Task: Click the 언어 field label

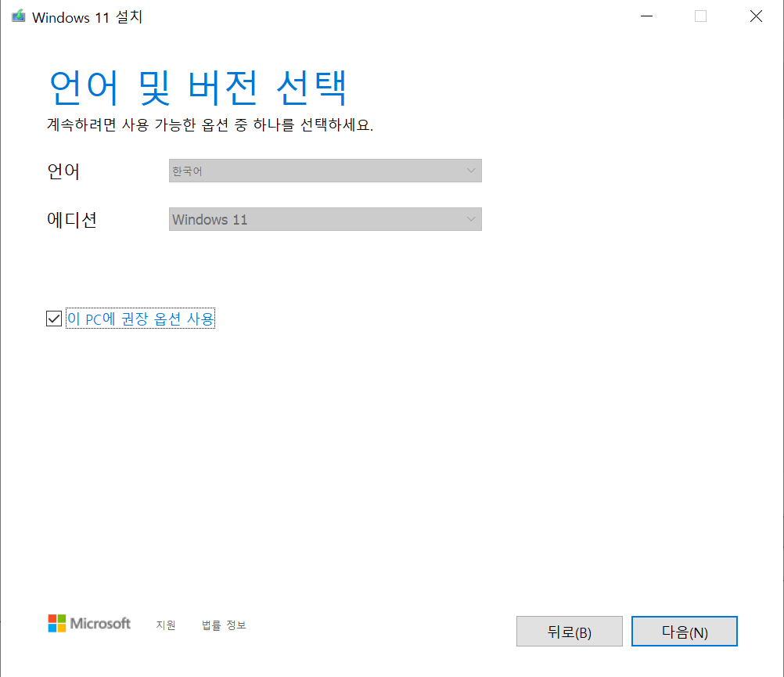Action: 63,171
